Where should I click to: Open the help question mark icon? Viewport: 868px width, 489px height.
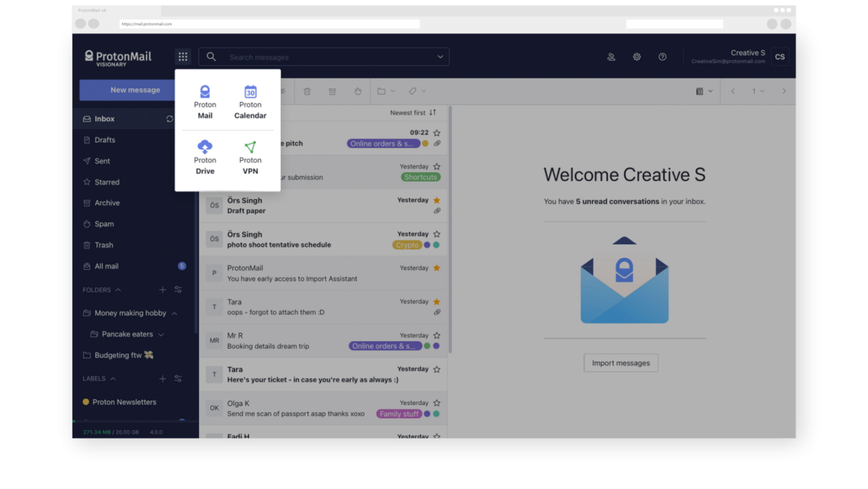pyautogui.click(x=662, y=57)
